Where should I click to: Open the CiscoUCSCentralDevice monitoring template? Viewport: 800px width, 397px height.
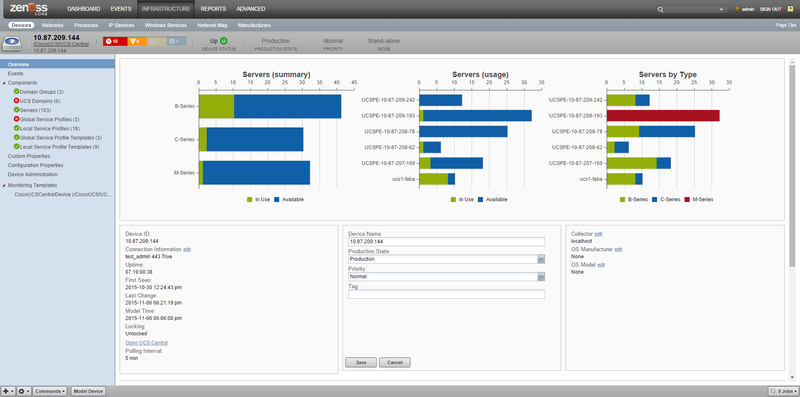pos(63,195)
